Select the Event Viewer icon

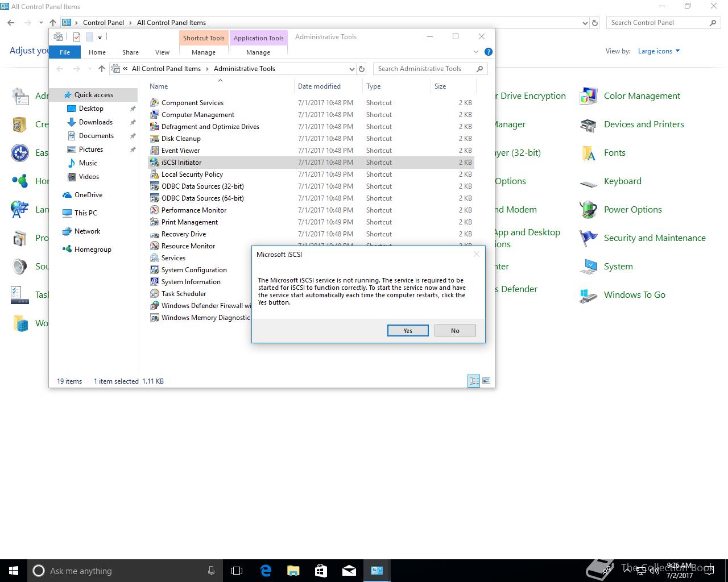click(x=154, y=151)
